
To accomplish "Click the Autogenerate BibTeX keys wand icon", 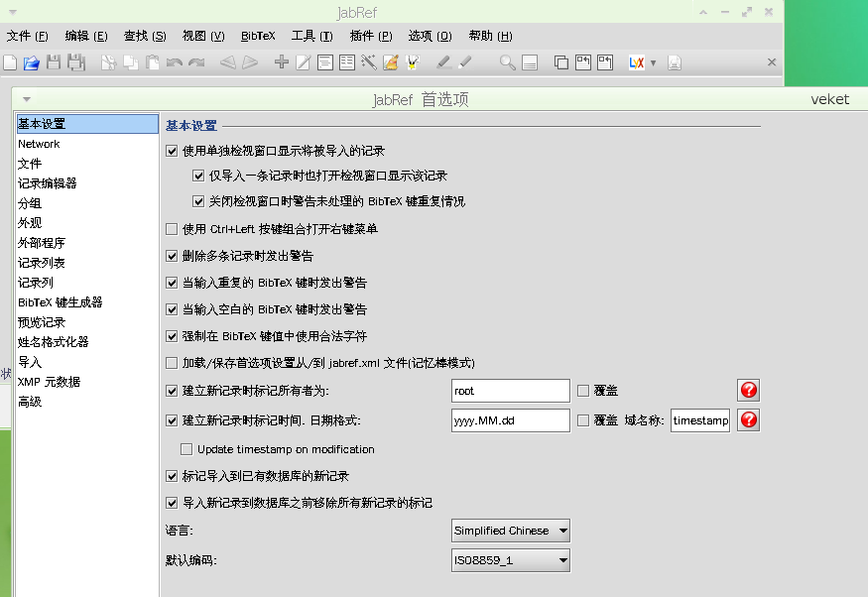I will pos(369,62).
